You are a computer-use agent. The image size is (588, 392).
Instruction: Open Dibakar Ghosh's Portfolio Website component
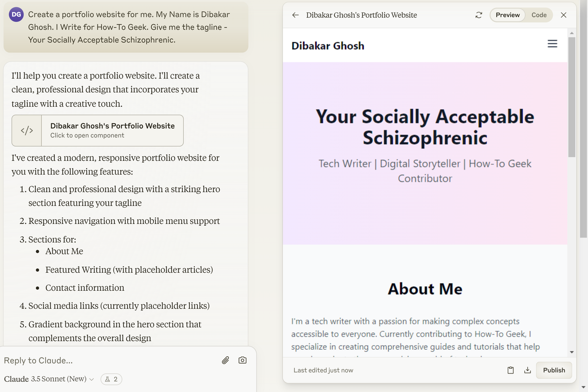click(x=97, y=131)
